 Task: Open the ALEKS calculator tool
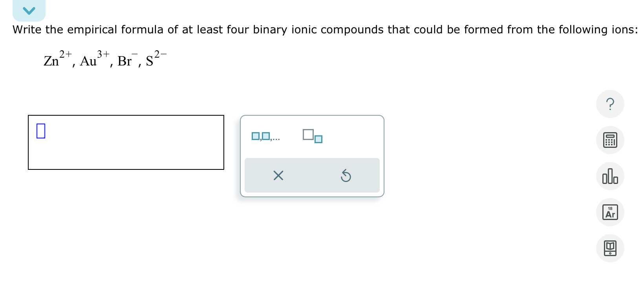pos(609,140)
